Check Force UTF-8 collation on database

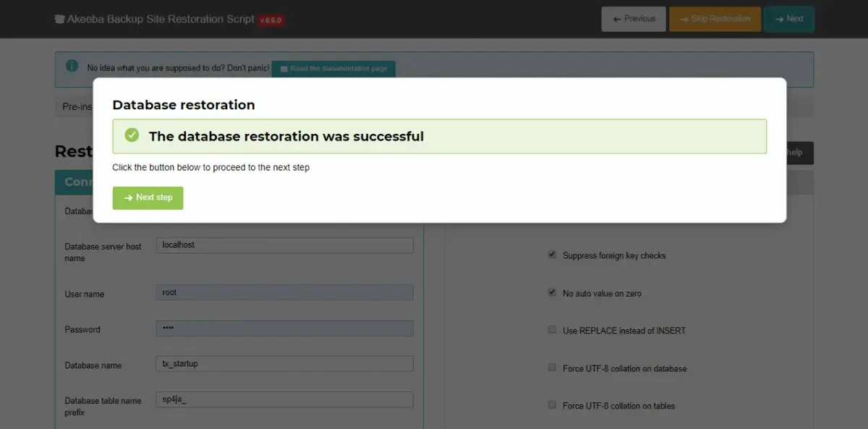click(552, 368)
